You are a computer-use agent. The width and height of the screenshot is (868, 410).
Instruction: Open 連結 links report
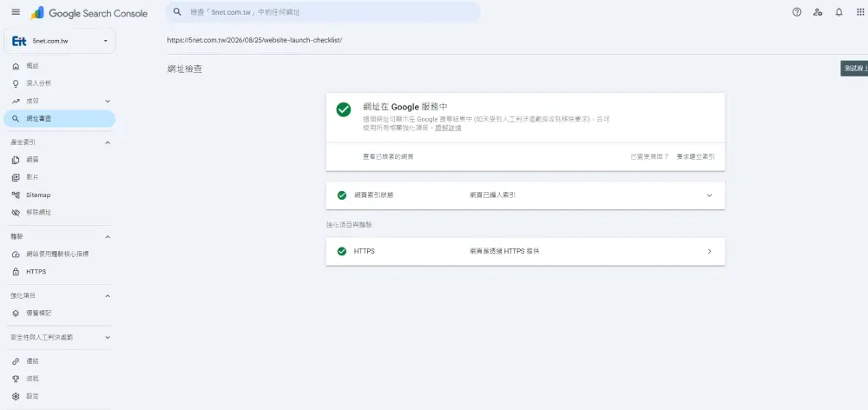59,361
